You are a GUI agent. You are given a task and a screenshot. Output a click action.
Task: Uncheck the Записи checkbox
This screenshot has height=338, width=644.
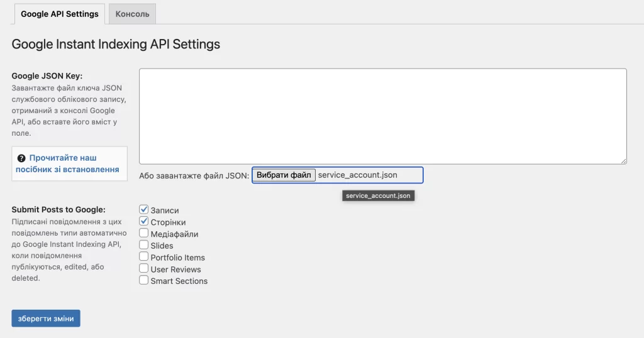point(144,210)
